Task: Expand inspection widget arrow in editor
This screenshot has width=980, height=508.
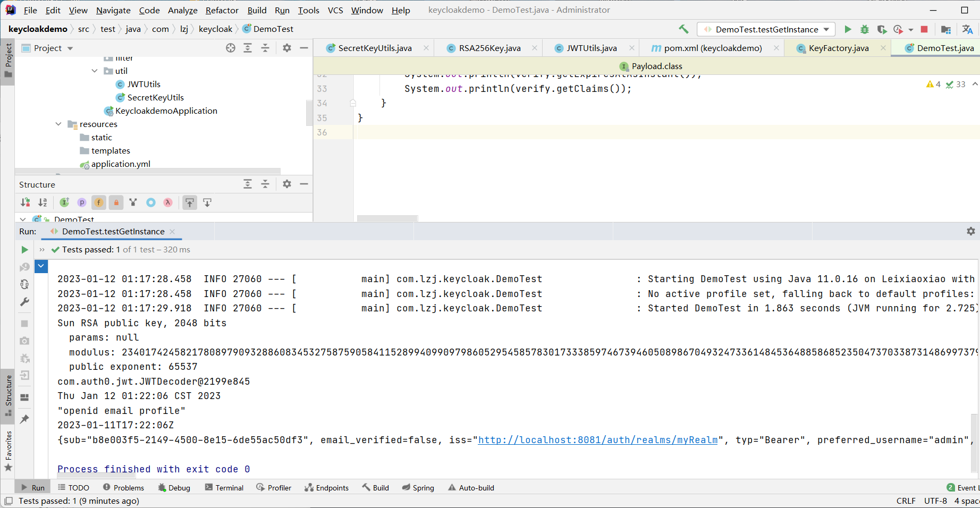Action: coord(975,84)
